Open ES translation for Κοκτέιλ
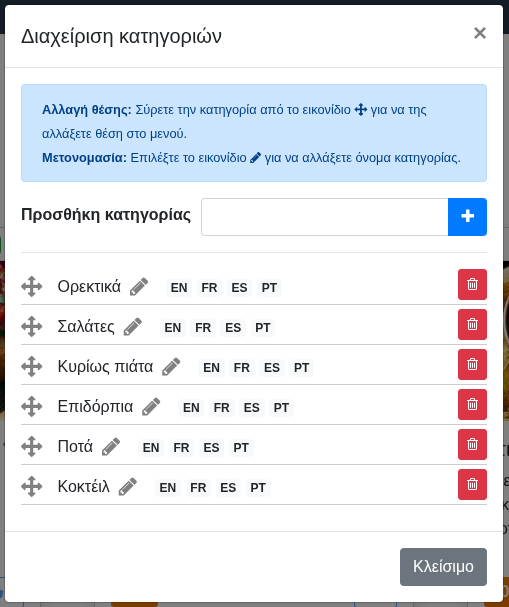The height and width of the screenshot is (607, 509). [228, 487]
